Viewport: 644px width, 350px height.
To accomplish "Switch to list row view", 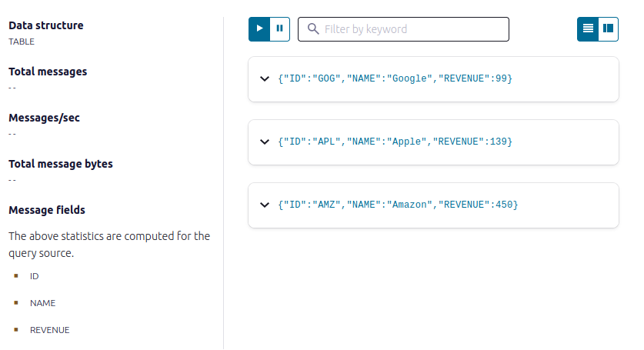I will tap(588, 28).
